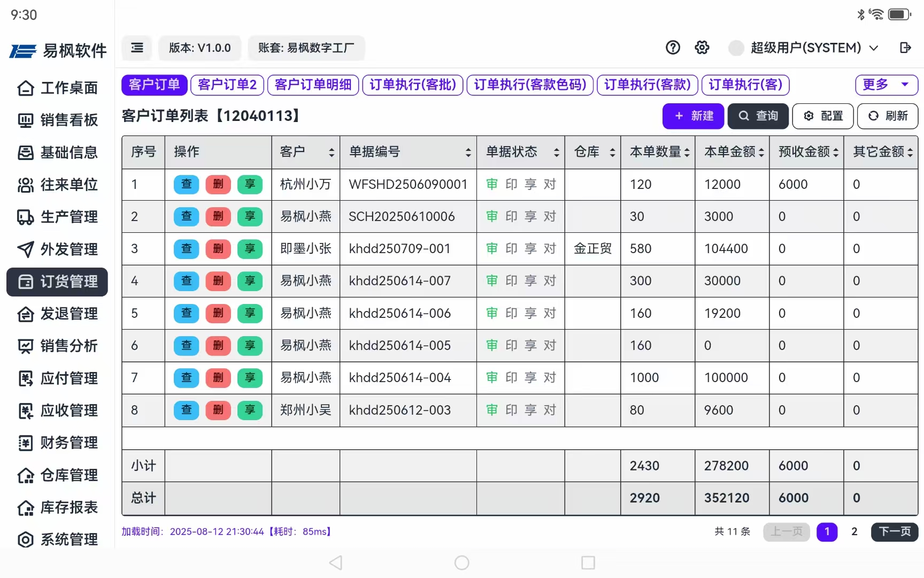Click the 查 view button in row 7
Viewport: 924px width, 578px height.
pyautogui.click(x=186, y=378)
